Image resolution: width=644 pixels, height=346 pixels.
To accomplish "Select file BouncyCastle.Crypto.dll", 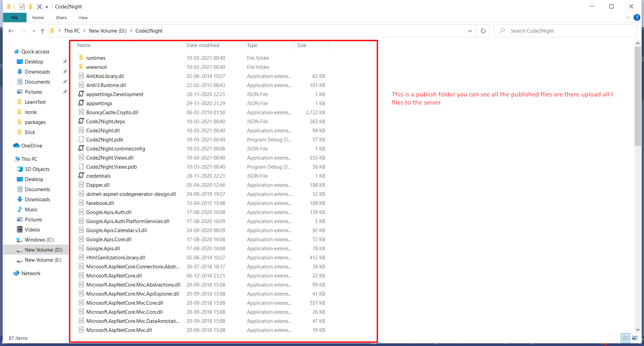I will pyautogui.click(x=112, y=113).
